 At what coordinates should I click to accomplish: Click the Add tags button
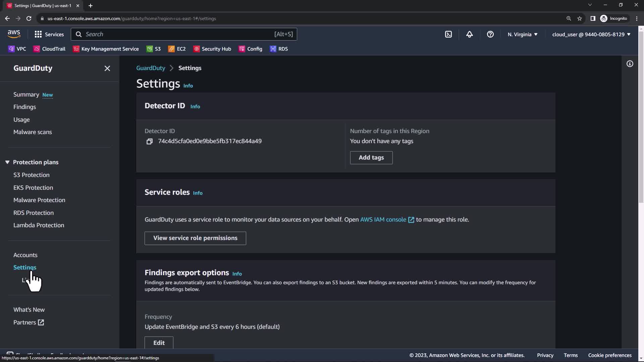click(371, 158)
